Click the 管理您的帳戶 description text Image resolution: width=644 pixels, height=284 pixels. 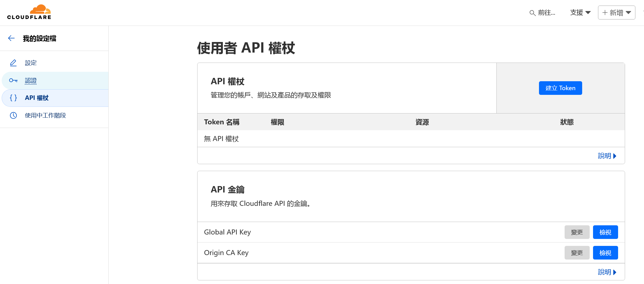(x=271, y=95)
